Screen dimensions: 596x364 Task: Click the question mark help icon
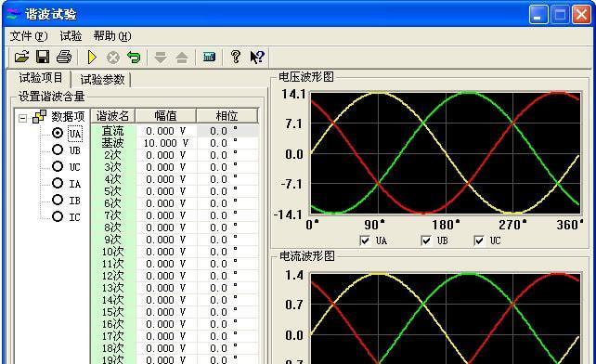pyautogui.click(x=236, y=57)
